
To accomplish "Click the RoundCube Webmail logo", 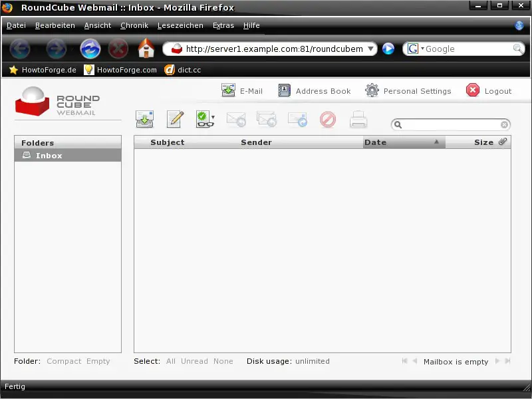I will (x=58, y=102).
